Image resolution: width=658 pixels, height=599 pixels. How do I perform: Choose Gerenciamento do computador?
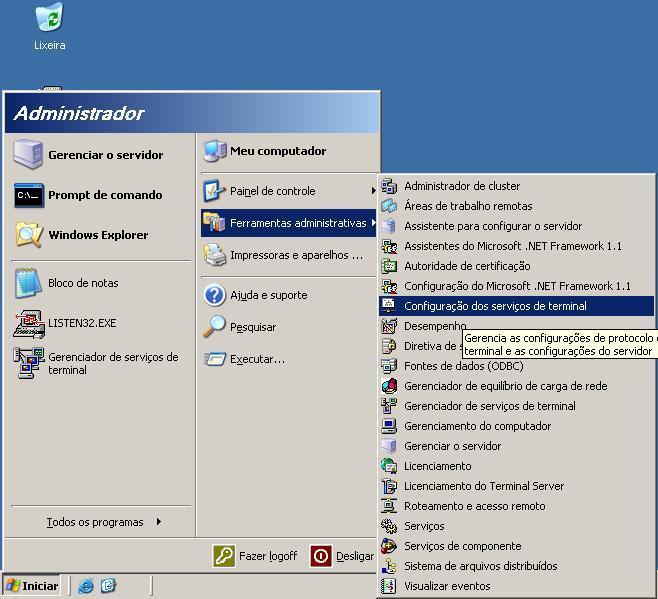[477, 426]
